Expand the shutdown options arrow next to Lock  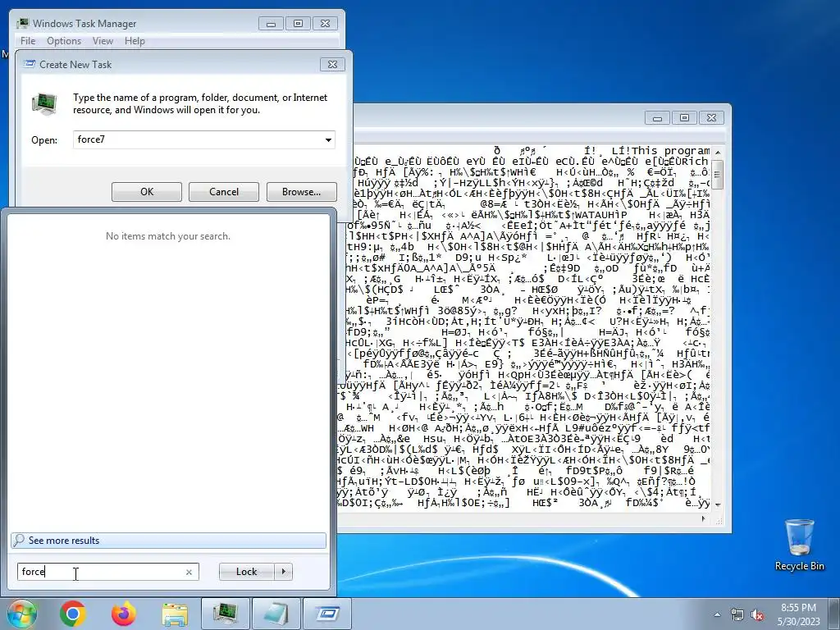click(283, 572)
